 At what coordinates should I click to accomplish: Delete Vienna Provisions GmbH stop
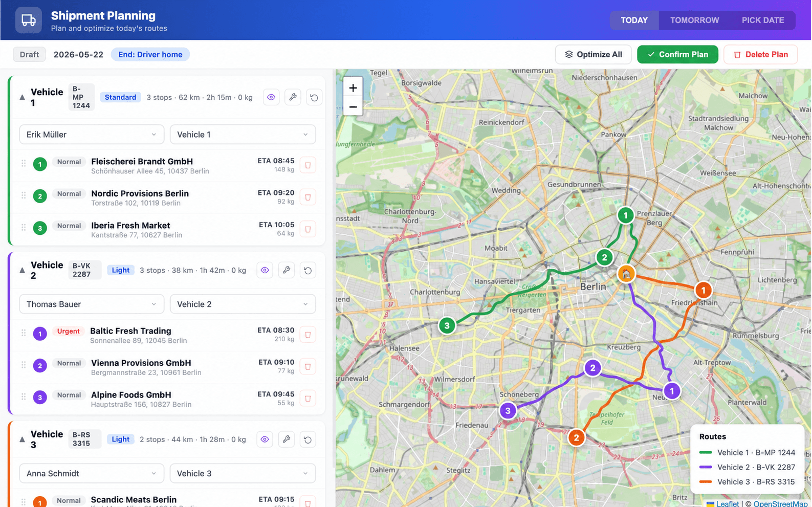coord(308,367)
